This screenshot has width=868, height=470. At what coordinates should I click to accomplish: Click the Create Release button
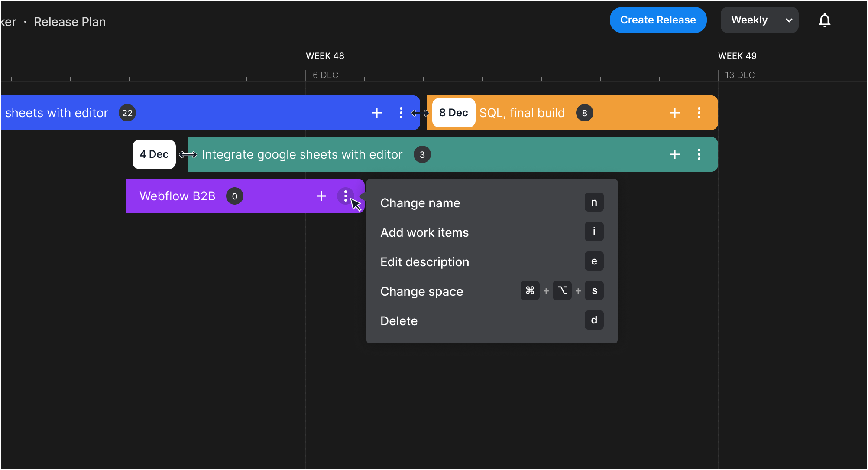coord(657,20)
